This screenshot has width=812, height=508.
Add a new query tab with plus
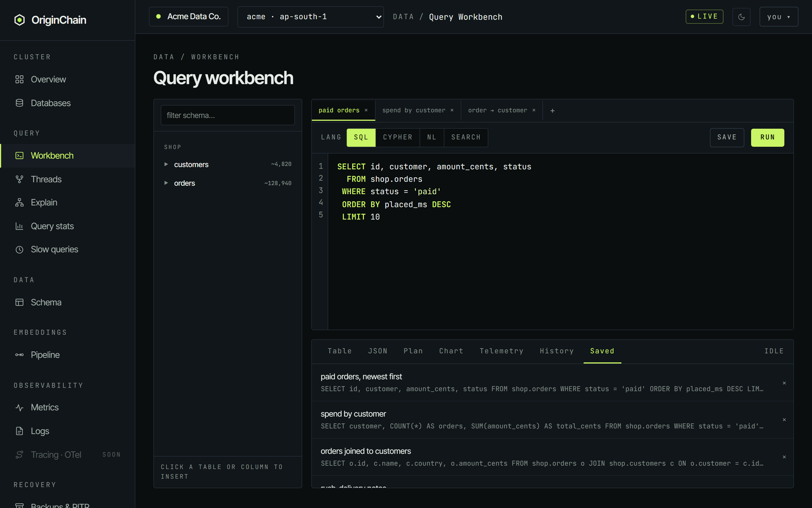(552, 111)
